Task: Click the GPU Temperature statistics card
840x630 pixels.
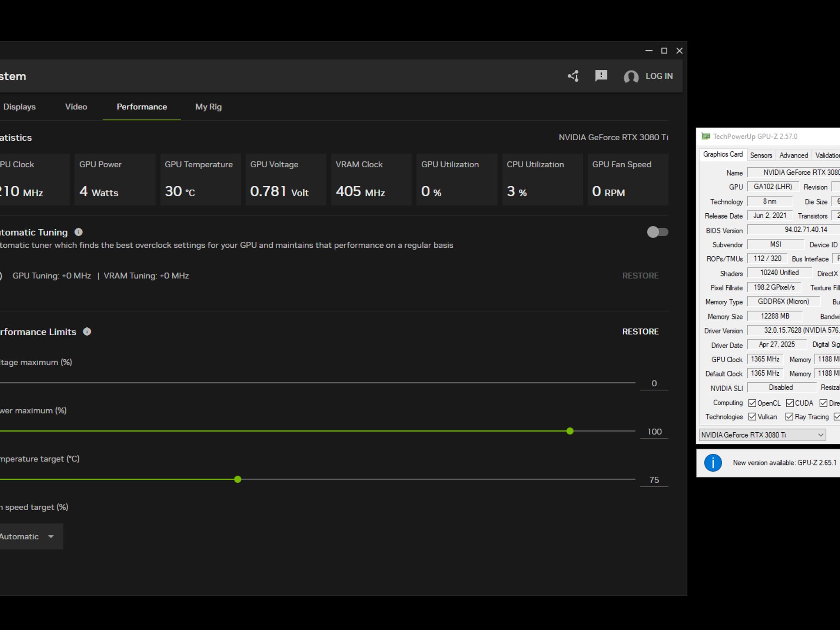Action: click(x=200, y=179)
